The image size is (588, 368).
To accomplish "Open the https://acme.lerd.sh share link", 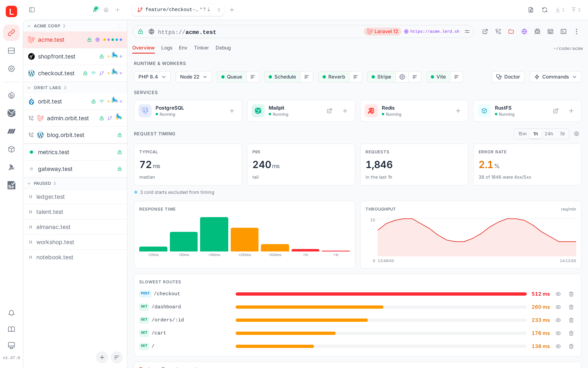I will click(432, 31).
